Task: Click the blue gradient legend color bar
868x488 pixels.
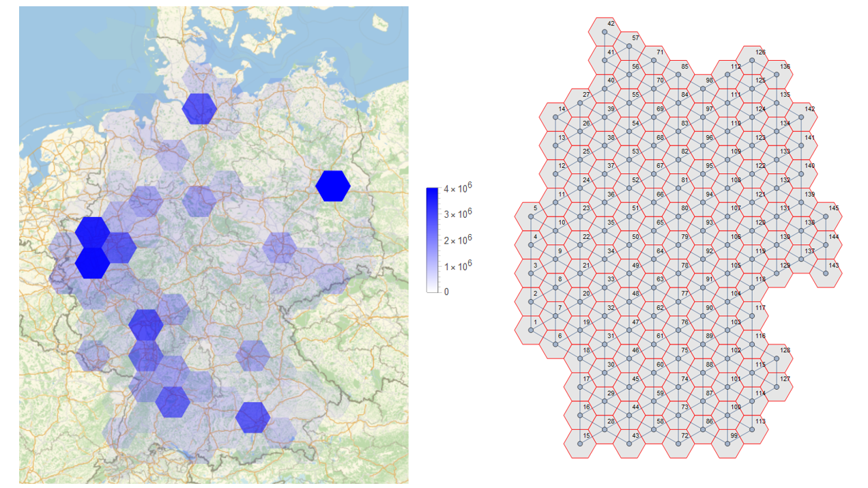Action: coord(432,239)
